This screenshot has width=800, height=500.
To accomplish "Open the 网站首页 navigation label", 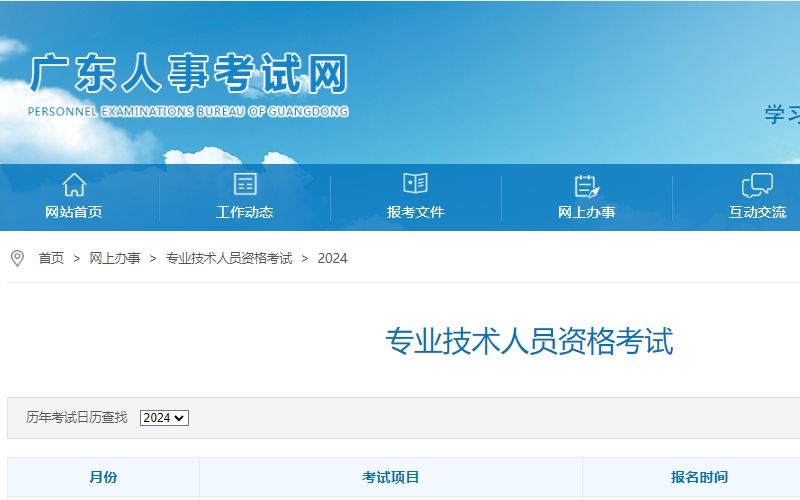I will [74, 212].
